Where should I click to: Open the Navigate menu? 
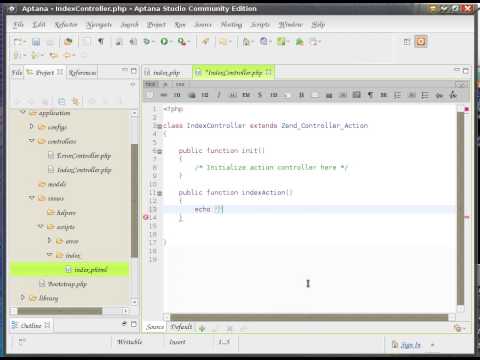tap(99, 25)
